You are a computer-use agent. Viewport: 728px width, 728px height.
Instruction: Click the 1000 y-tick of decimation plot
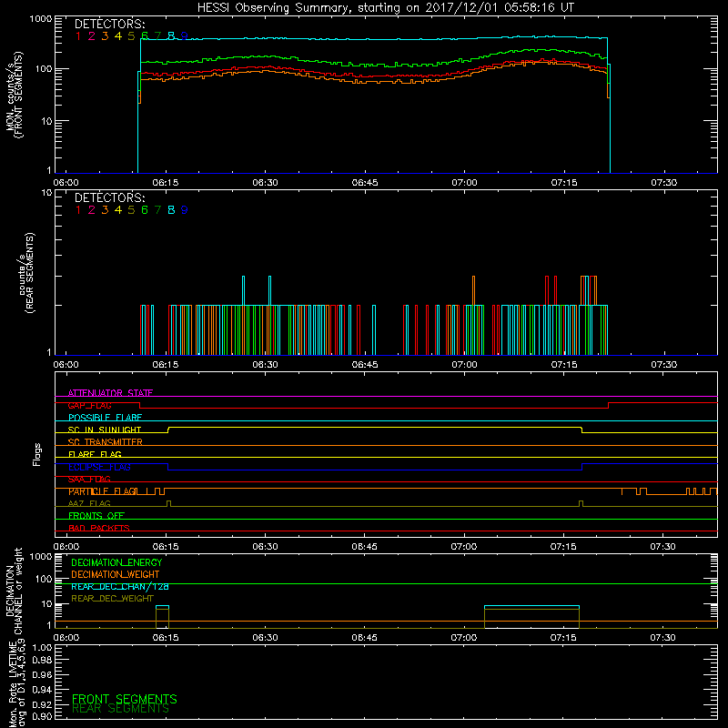[41, 556]
